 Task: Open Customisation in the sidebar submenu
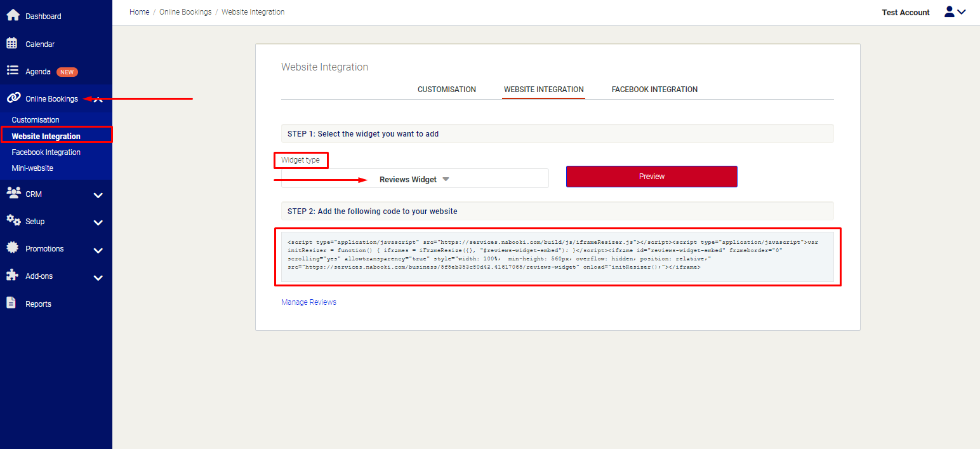[36, 120]
